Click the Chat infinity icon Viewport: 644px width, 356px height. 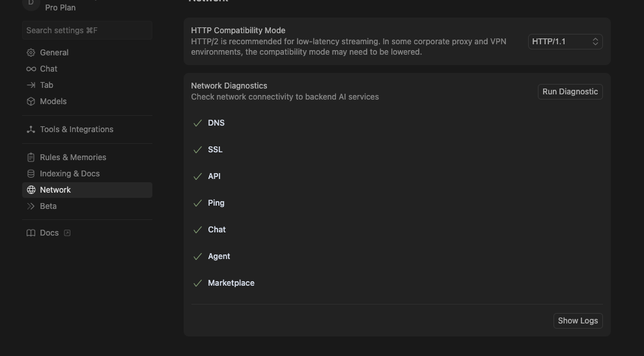coord(31,69)
